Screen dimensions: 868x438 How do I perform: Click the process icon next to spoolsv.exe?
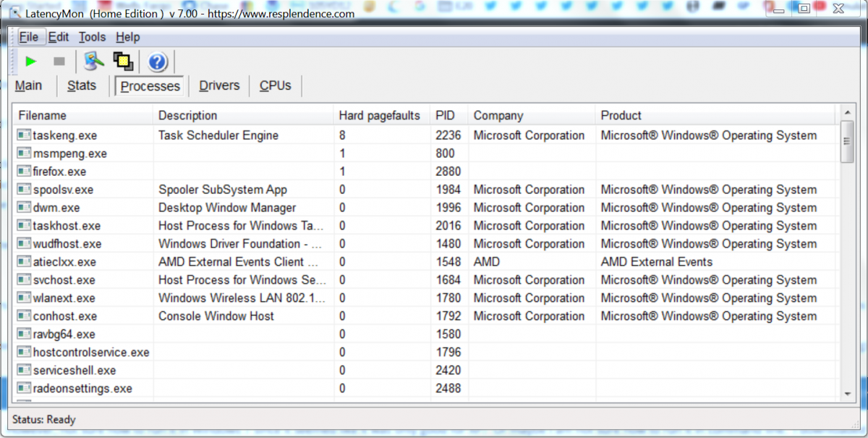click(24, 190)
